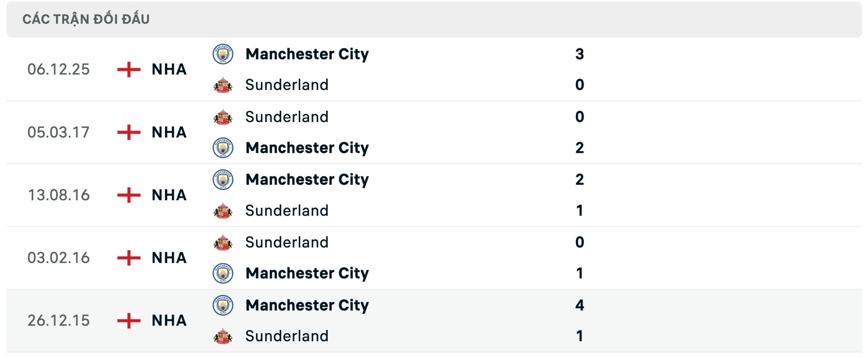Image resolution: width=868 pixels, height=358 pixels.
Task: Select the 06.12.25 match row
Action: coord(434,69)
